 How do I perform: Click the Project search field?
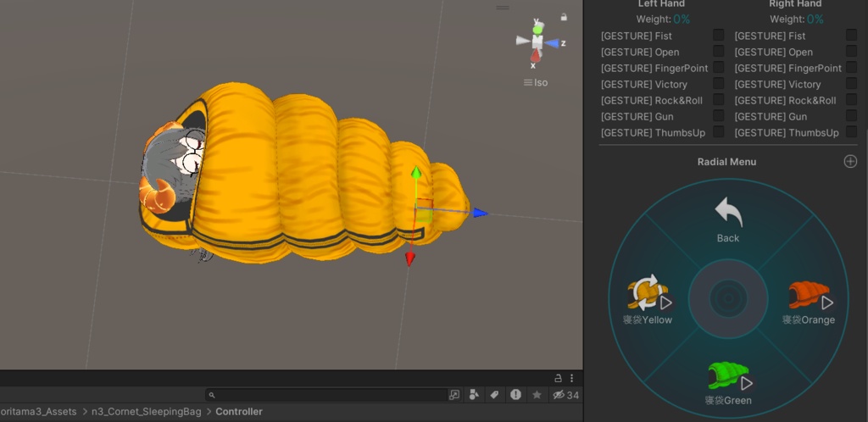(x=326, y=395)
